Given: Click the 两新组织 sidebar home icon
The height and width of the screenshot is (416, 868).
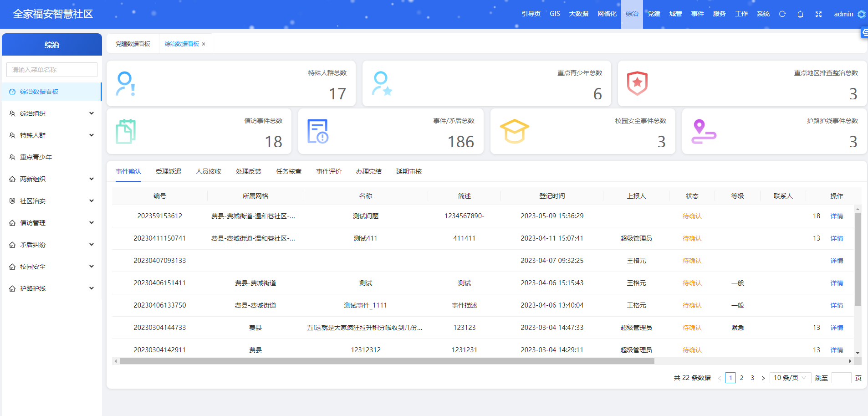Looking at the screenshot, I should click(12, 179).
